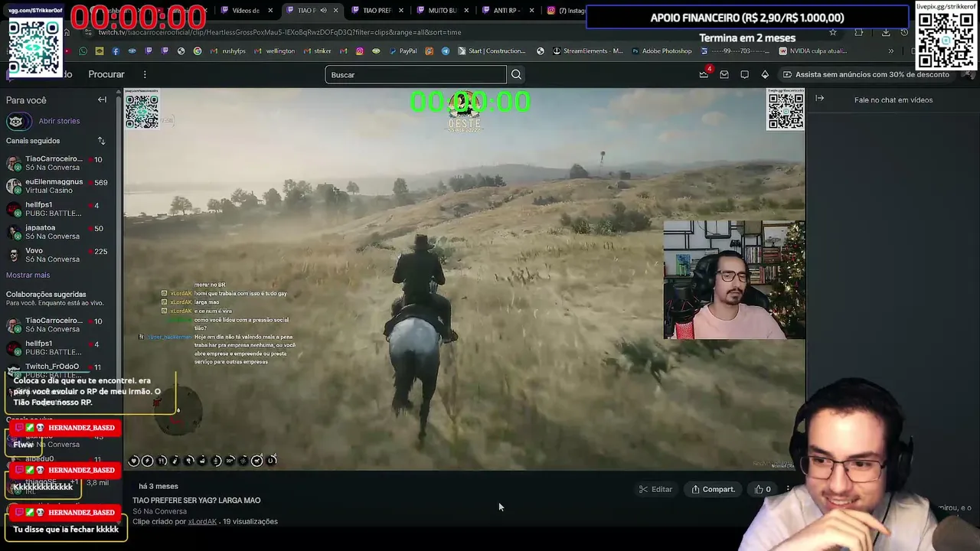Viewport: 980px width, 551px height.
Task: Open the rushyfps bookmark
Action: (228, 51)
